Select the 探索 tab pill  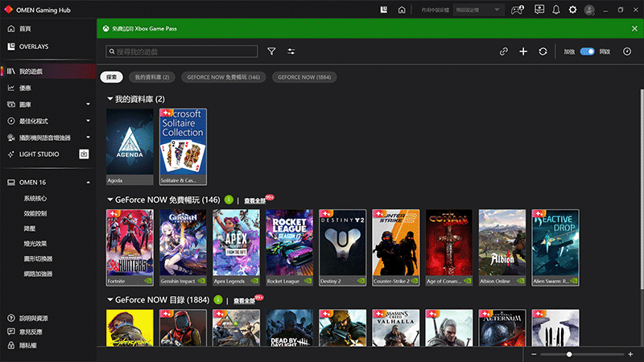(x=111, y=77)
